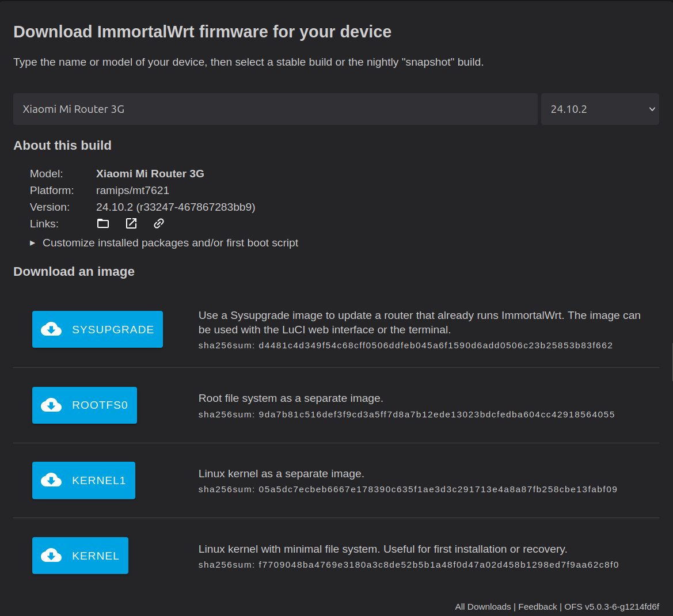The image size is (673, 616).
Task: Expand Customize installed packages section
Action: click(x=164, y=243)
